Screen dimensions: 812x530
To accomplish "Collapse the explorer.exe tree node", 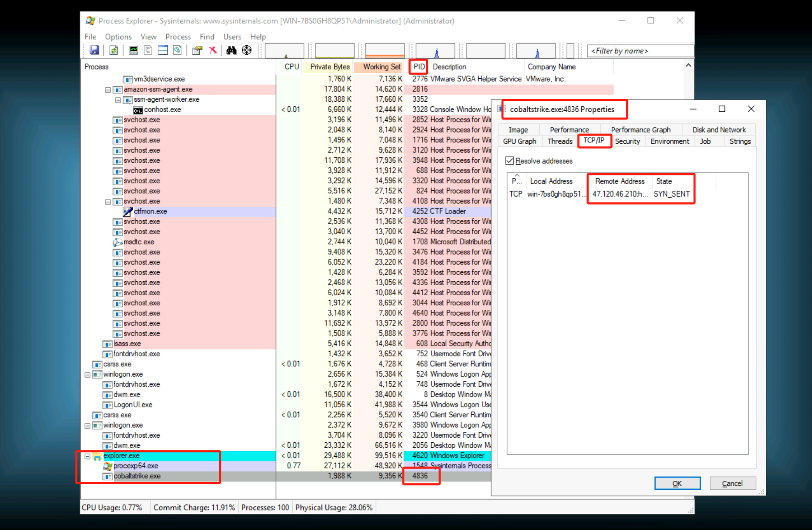I will pyautogui.click(x=87, y=456).
